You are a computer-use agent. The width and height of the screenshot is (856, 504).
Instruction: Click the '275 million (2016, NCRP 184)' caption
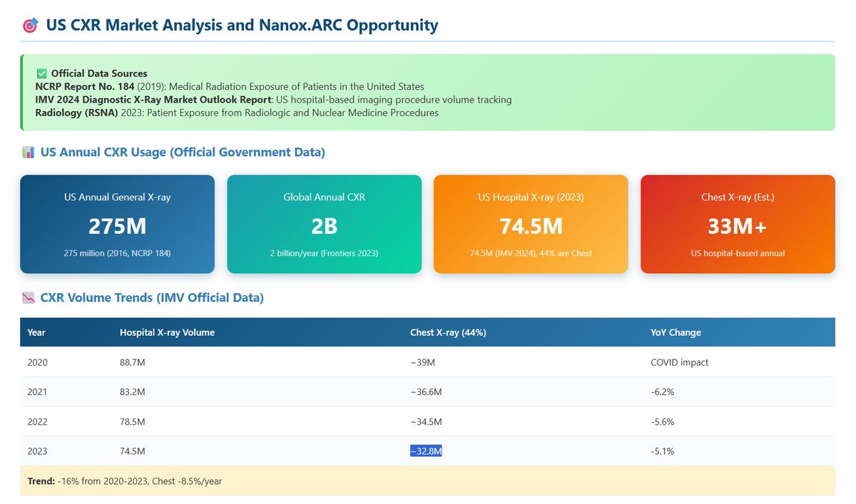(117, 253)
